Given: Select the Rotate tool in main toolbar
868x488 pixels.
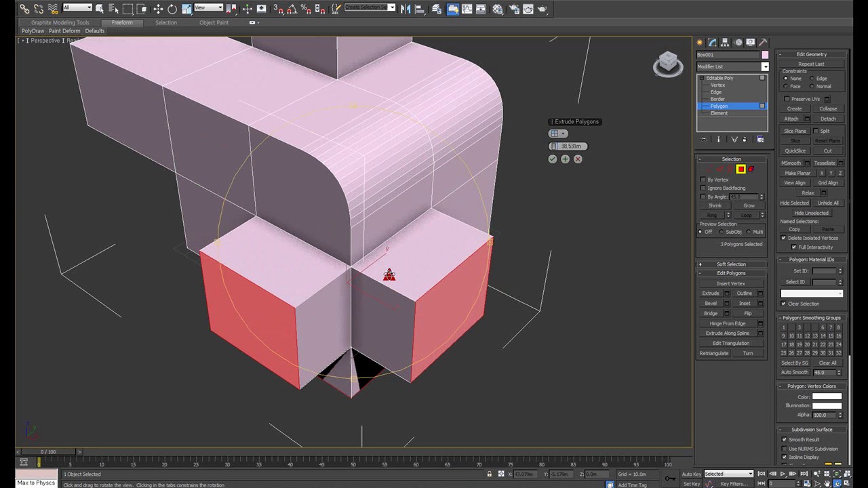Looking at the screenshot, I should click(x=172, y=9).
